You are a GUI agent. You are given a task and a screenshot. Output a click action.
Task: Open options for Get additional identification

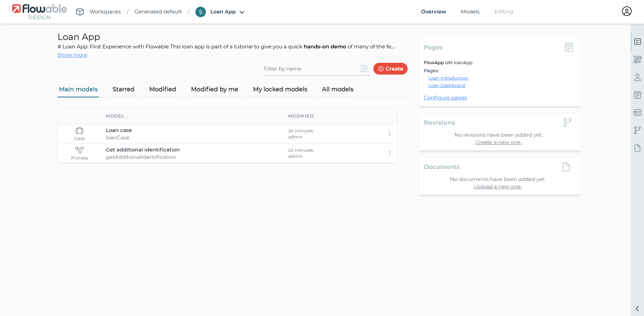click(x=389, y=153)
